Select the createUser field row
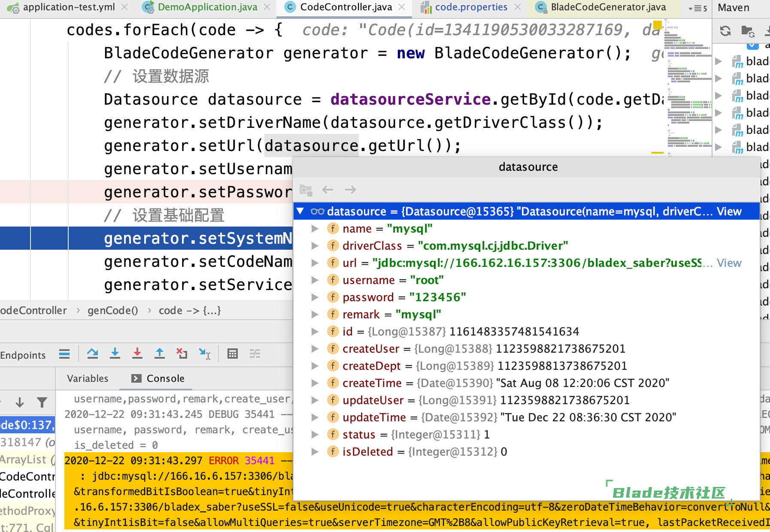The width and height of the screenshot is (770, 532). pyautogui.click(x=526, y=349)
